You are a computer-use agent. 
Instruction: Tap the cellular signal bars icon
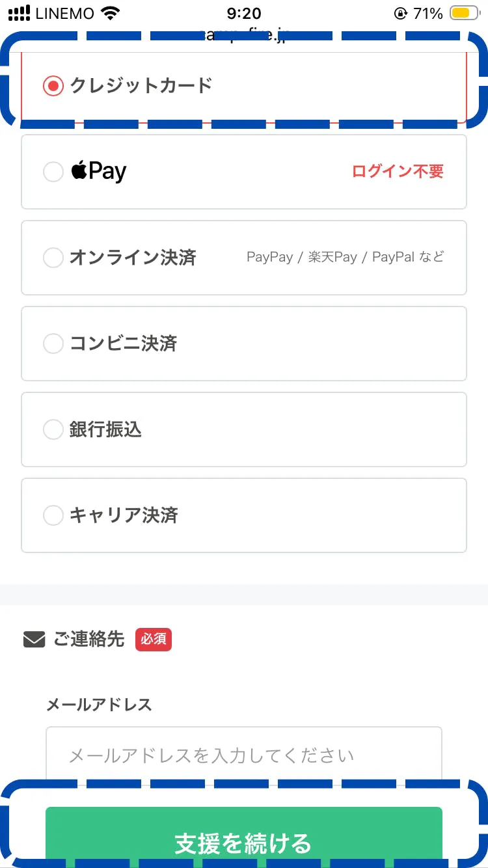[x=20, y=14]
